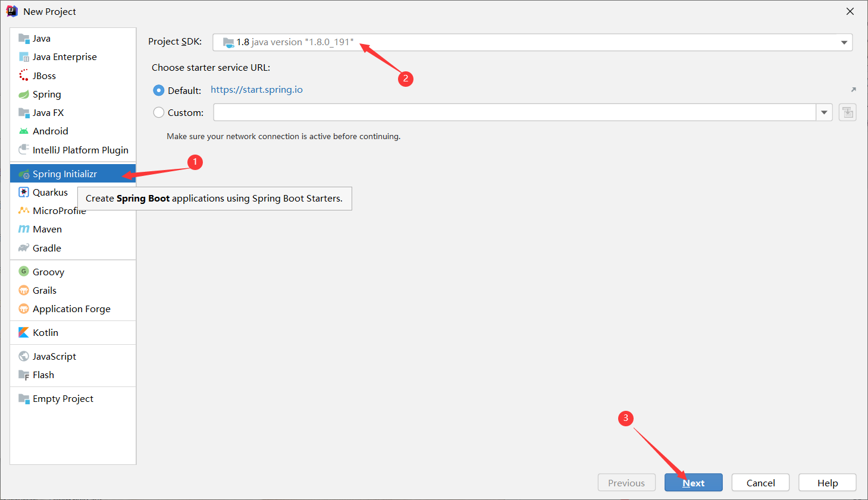Image resolution: width=868 pixels, height=500 pixels.
Task: Close the New Project dialog
Action: pyautogui.click(x=850, y=11)
